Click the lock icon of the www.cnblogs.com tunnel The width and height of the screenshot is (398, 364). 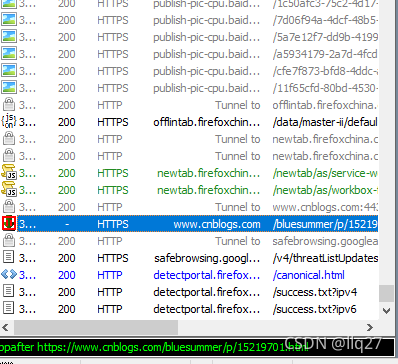point(9,207)
